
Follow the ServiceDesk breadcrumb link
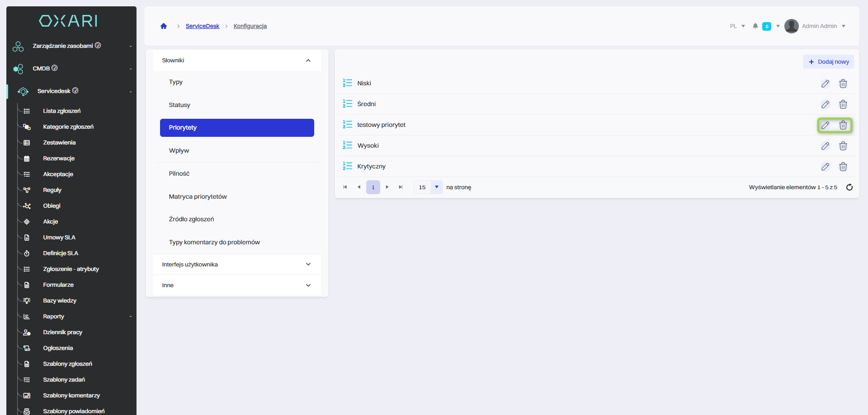pyautogui.click(x=202, y=26)
